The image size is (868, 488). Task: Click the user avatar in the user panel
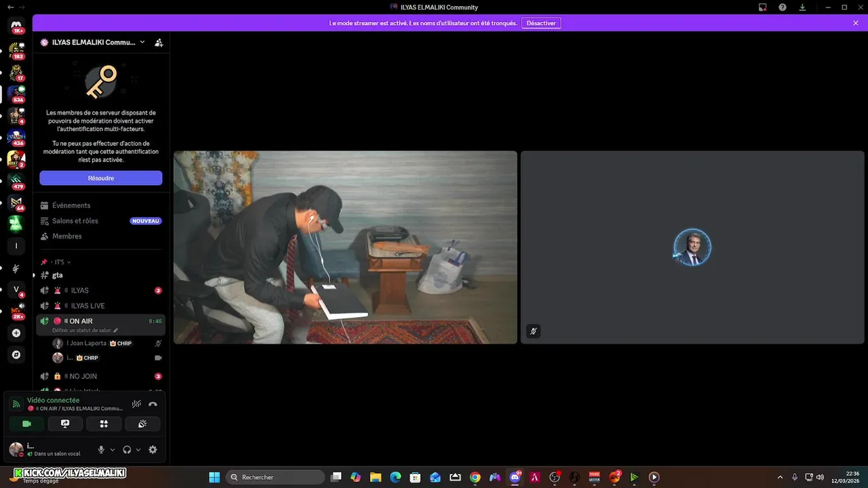pos(16,449)
